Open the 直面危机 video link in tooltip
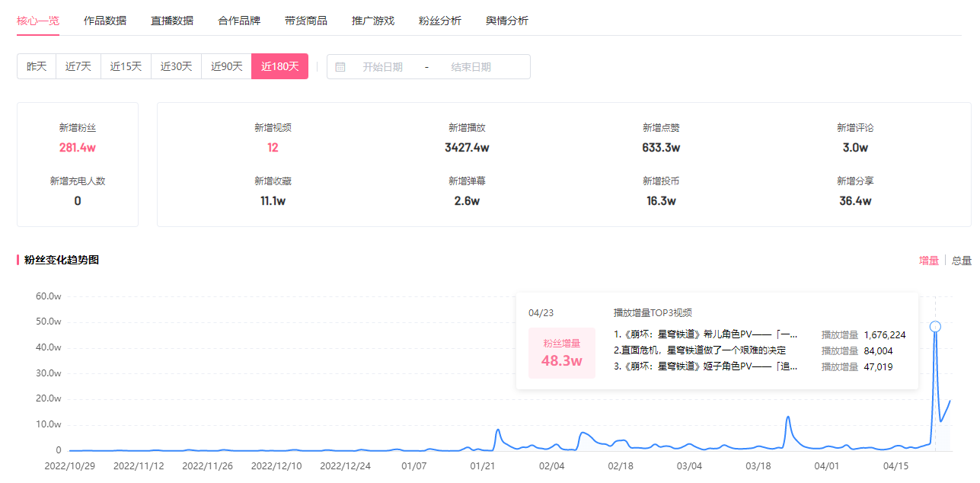Image resolution: width=980 pixels, height=483 pixels. click(700, 350)
